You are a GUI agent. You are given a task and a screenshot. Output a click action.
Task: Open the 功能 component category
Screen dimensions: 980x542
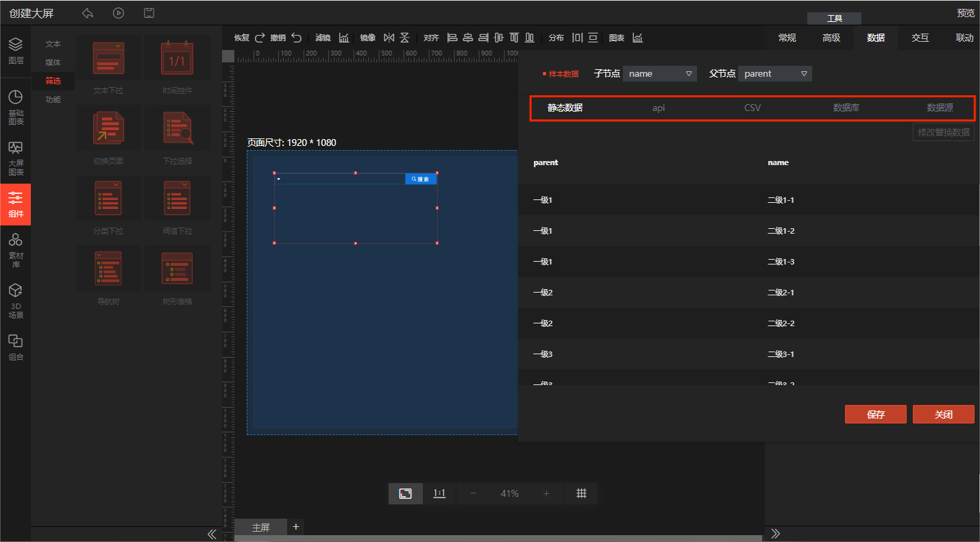pyautogui.click(x=53, y=99)
